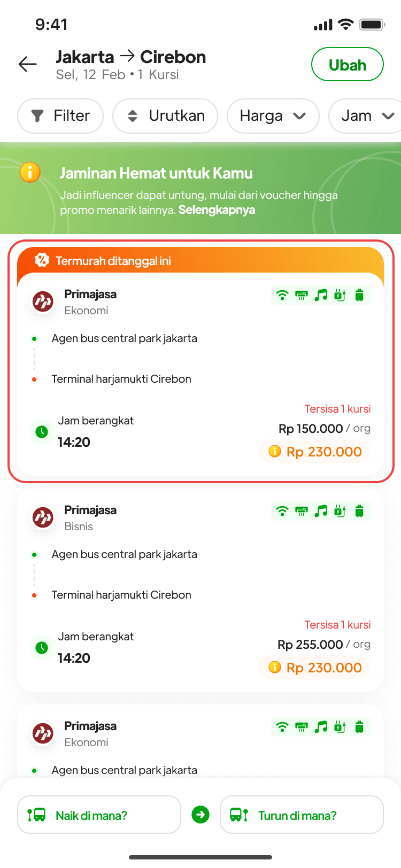Open the Filter options
Image resolution: width=401 pixels, height=868 pixels.
click(60, 116)
